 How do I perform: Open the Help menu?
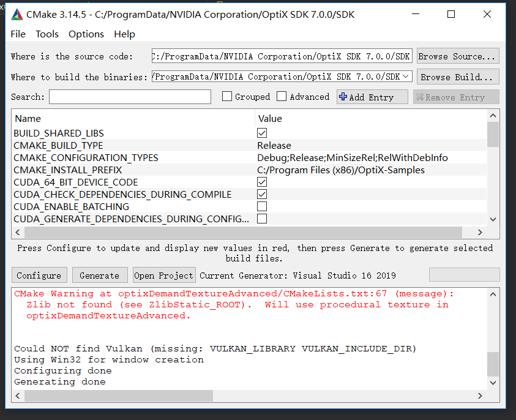[x=124, y=34]
